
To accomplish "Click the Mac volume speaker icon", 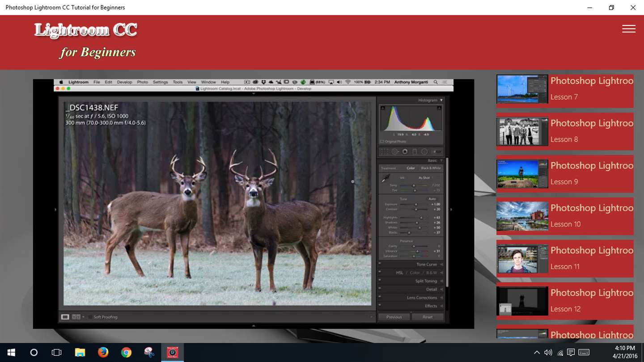I will tap(339, 82).
